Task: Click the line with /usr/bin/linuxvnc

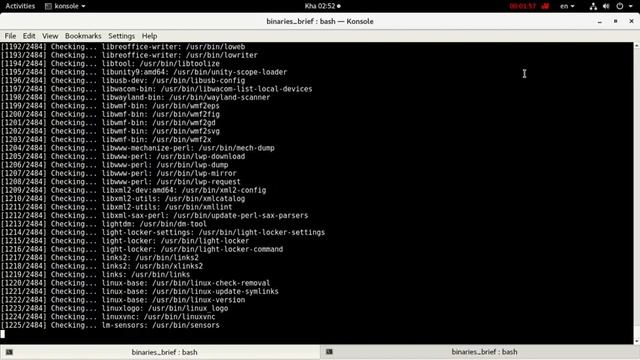Action: (108, 317)
